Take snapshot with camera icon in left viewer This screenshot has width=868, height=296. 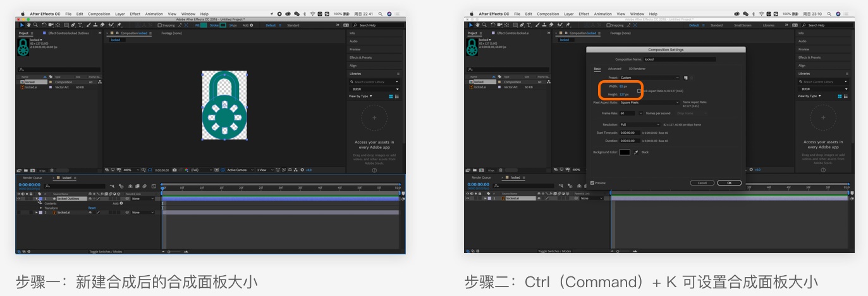pyautogui.click(x=174, y=170)
